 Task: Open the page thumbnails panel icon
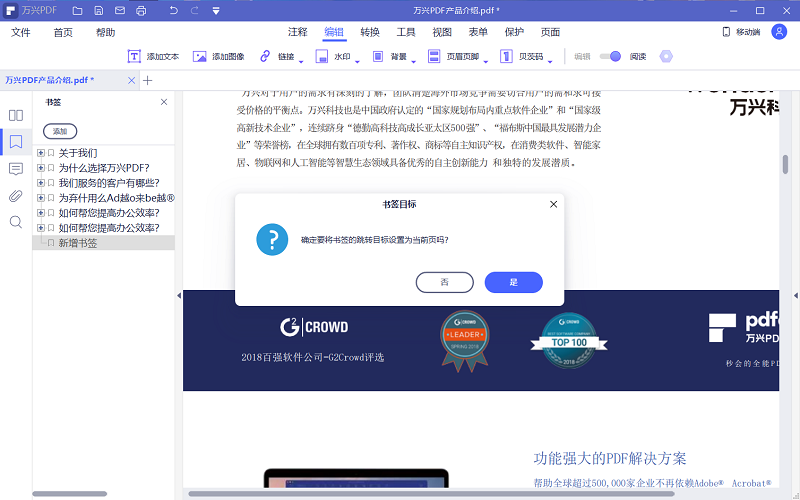(16, 115)
